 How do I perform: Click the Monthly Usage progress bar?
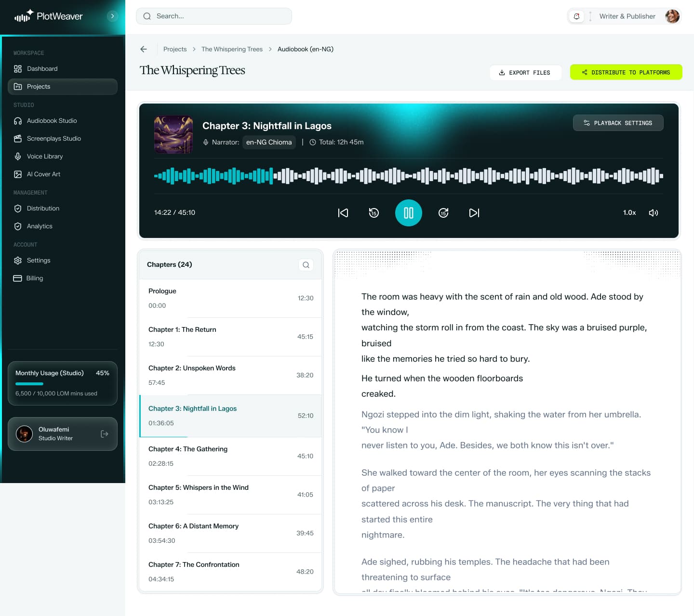(x=63, y=384)
